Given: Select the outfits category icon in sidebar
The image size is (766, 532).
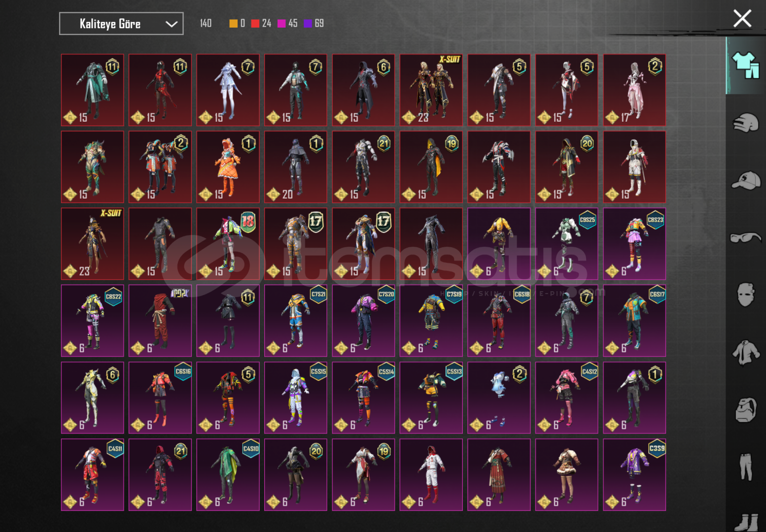Looking at the screenshot, I should click(745, 65).
